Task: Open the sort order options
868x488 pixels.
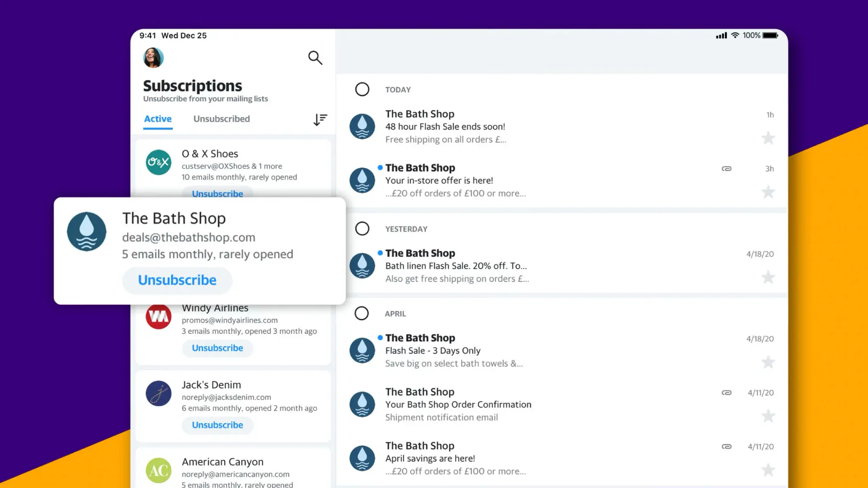Action: 320,119
